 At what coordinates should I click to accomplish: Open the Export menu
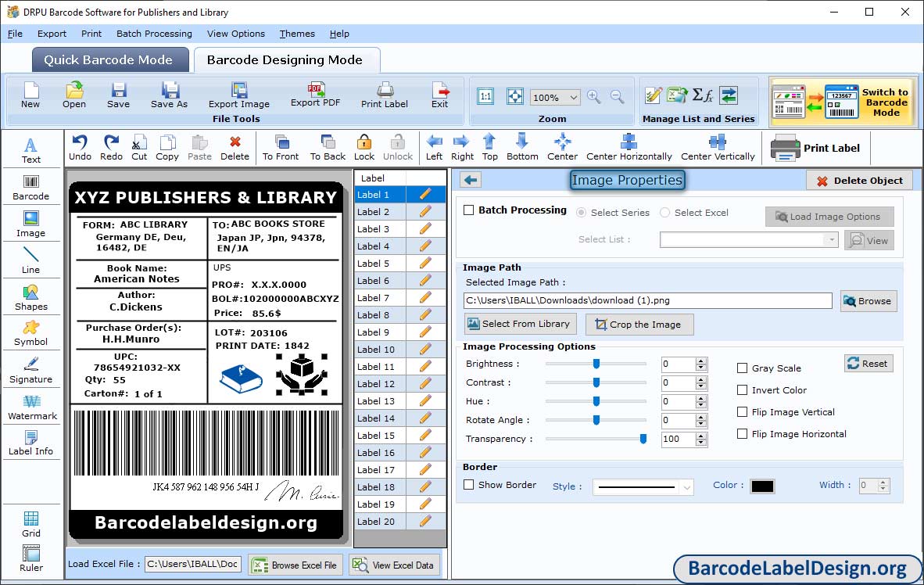click(x=52, y=34)
